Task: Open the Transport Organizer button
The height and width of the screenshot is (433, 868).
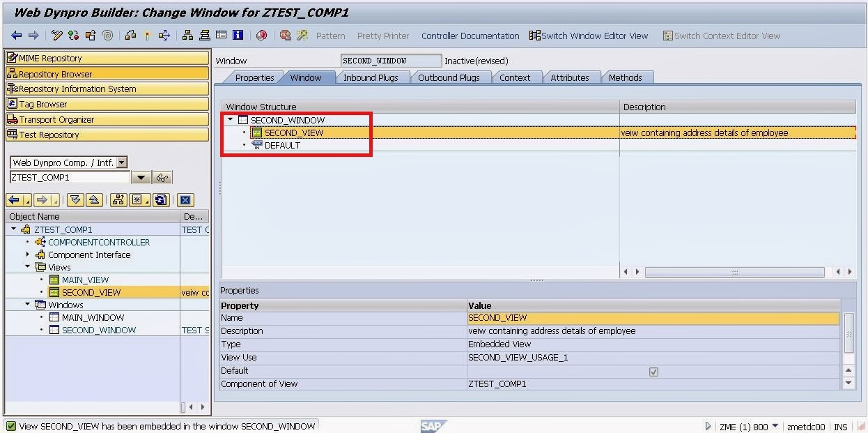Action: pyautogui.click(x=107, y=119)
